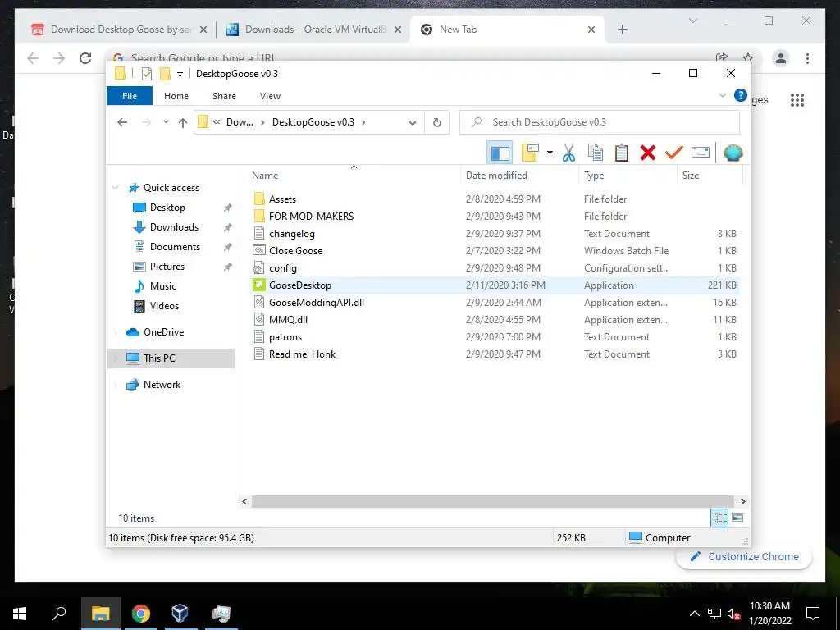Toggle the navigation pane toolbar button
840x630 pixels.
(x=500, y=153)
